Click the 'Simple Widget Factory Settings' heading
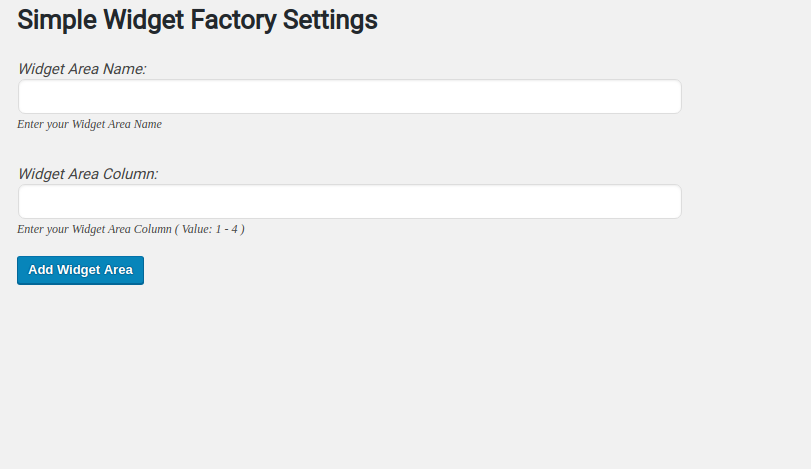Viewport: 811px width, 469px height. pyautogui.click(x=198, y=20)
